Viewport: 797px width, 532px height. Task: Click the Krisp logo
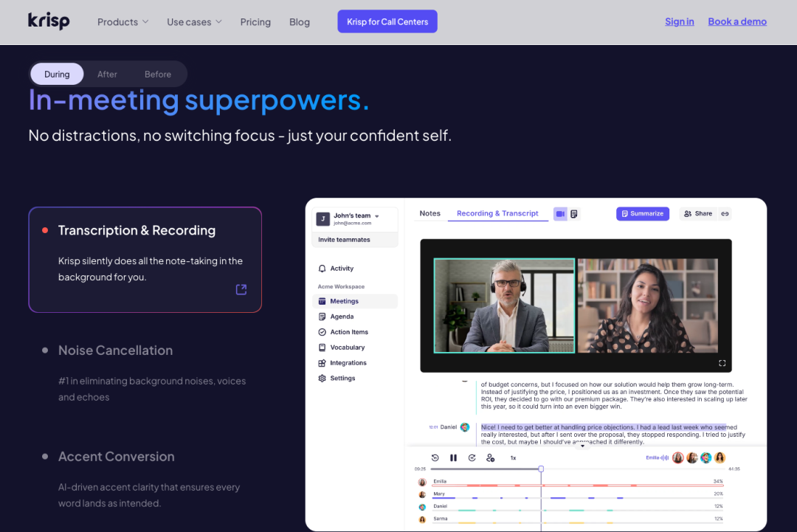(49, 21)
